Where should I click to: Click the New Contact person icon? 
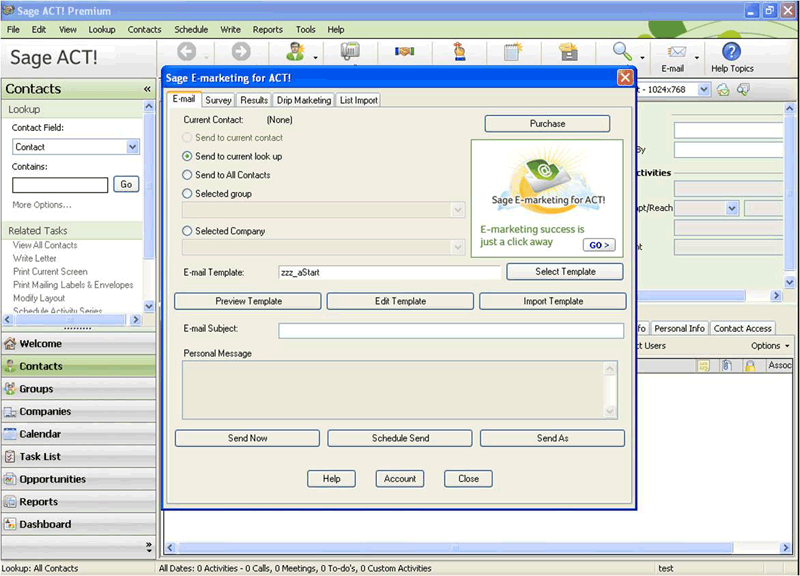tap(295, 51)
